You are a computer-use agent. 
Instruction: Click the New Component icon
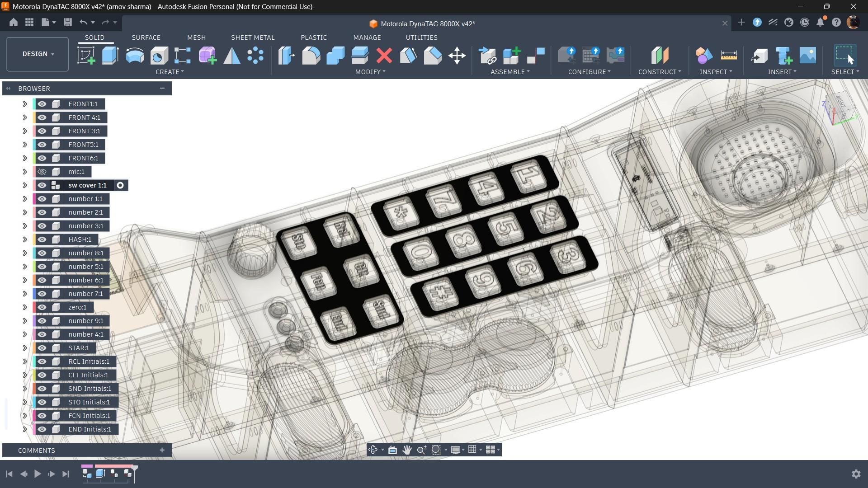512,56
